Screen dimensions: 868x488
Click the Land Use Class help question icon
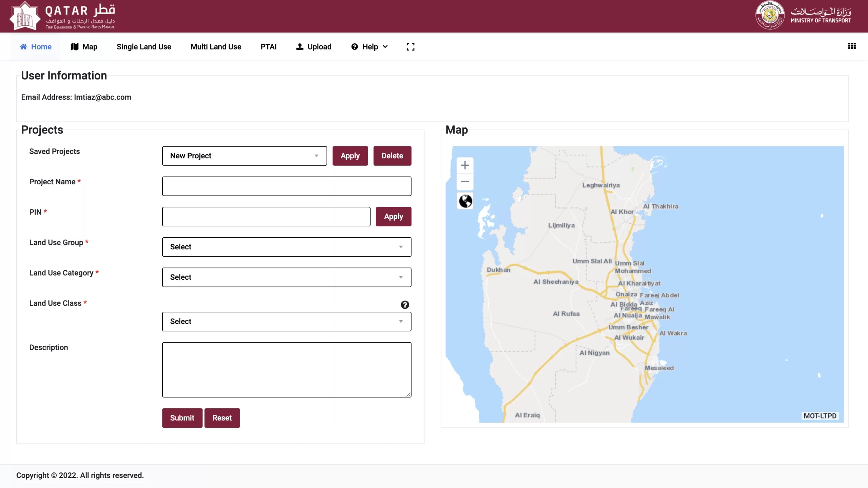[405, 305]
